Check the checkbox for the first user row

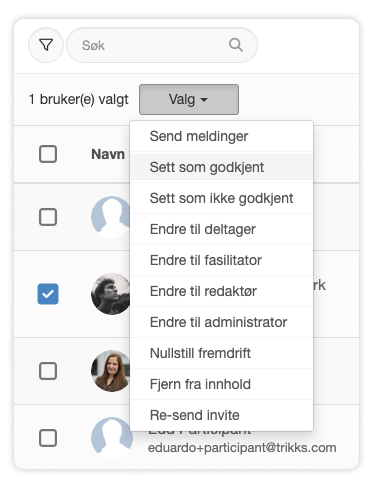[48, 217]
